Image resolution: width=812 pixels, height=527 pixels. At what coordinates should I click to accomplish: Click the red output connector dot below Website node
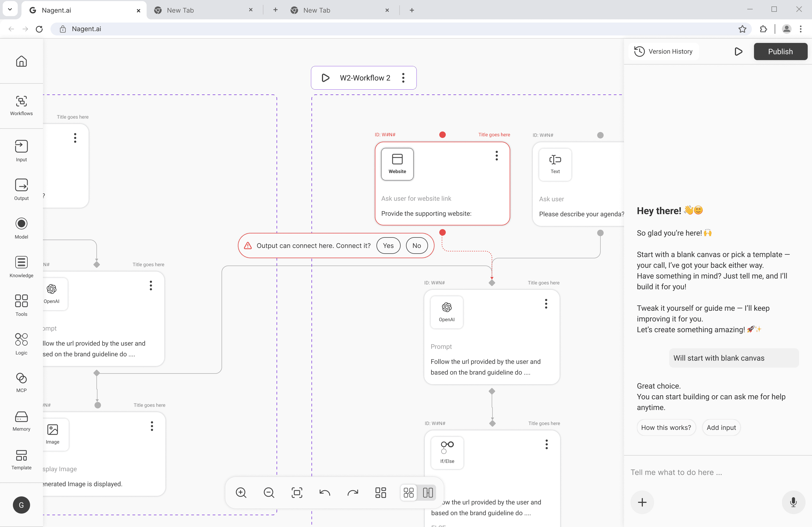(x=443, y=232)
